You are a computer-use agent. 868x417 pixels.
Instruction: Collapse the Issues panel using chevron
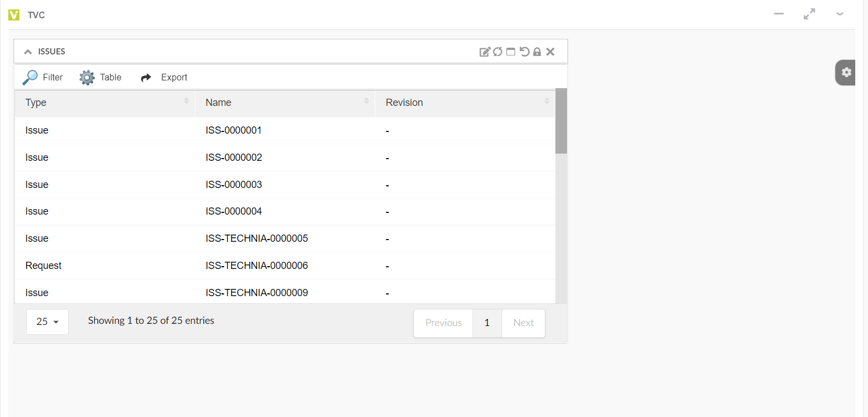(x=28, y=52)
